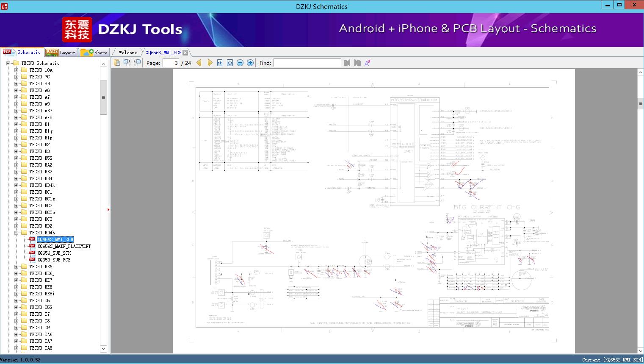
Task: Click the fit whole page icon
Action: (230, 63)
